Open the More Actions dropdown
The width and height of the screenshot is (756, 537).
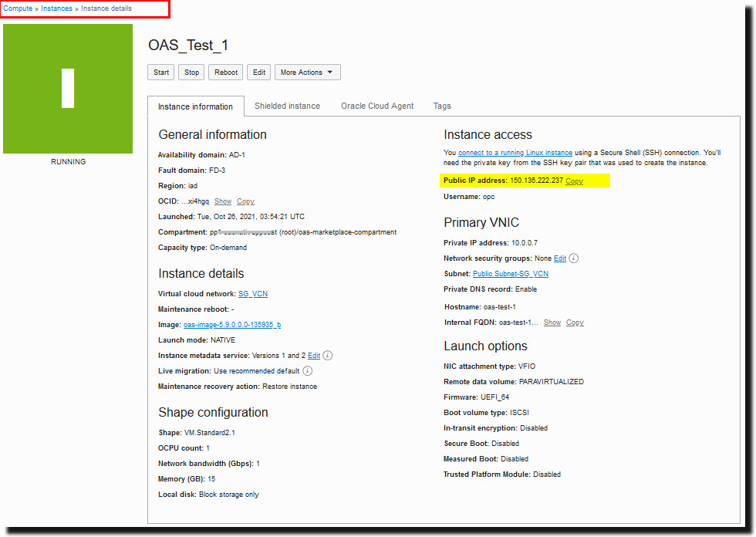pyautogui.click(x=307, y=72)
